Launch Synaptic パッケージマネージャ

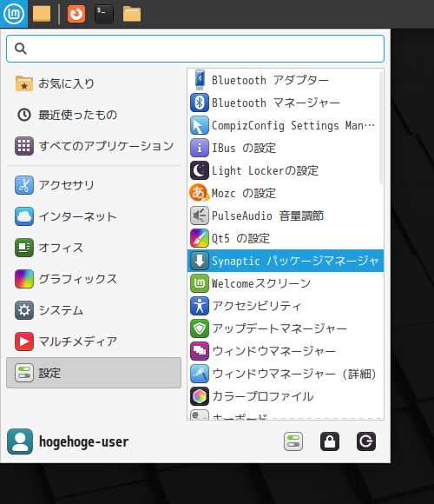286,261
